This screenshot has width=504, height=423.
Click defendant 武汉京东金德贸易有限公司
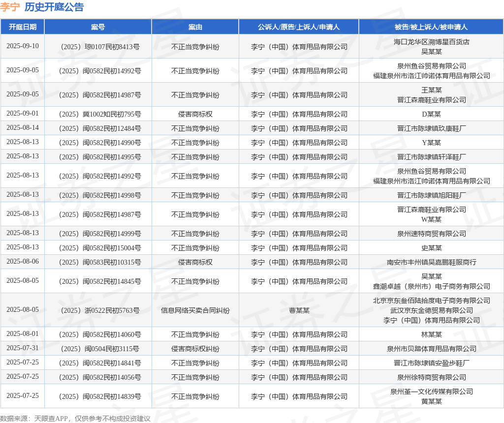point(431,310)
